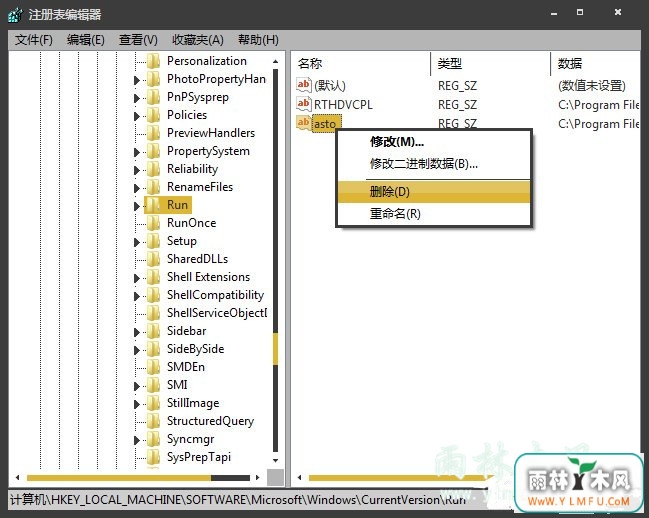Expand the PhotoPropertyHan tree node arrow
Screen dimensions: 649x518
pos(137,80)
